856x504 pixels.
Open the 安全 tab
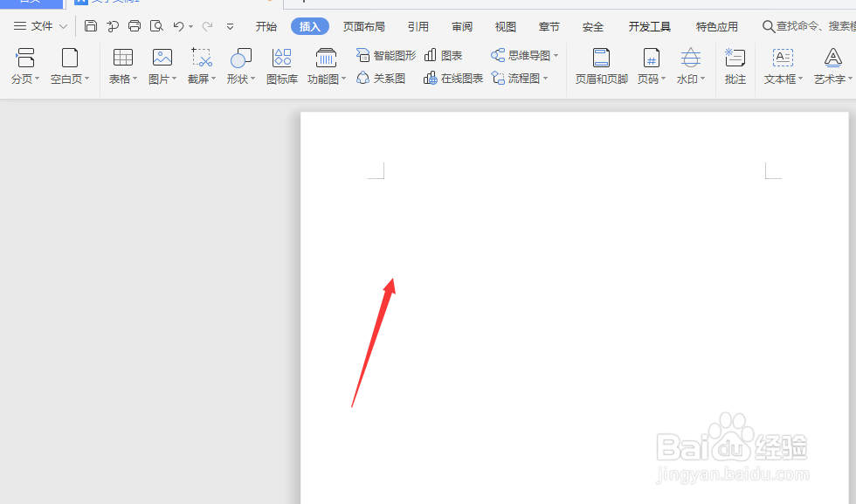593,26
